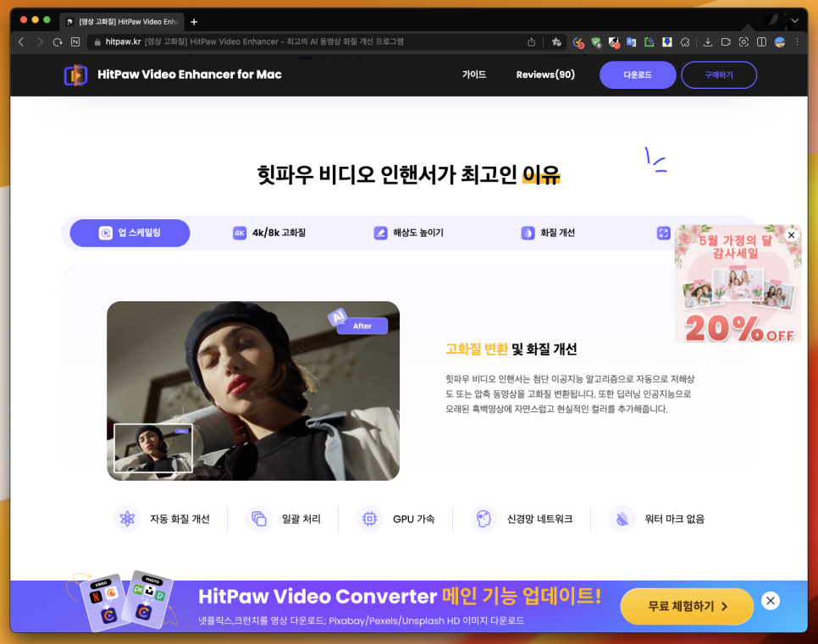Click the 다운로드 button
Screen dimensions: 818x644
coord(638,75)
